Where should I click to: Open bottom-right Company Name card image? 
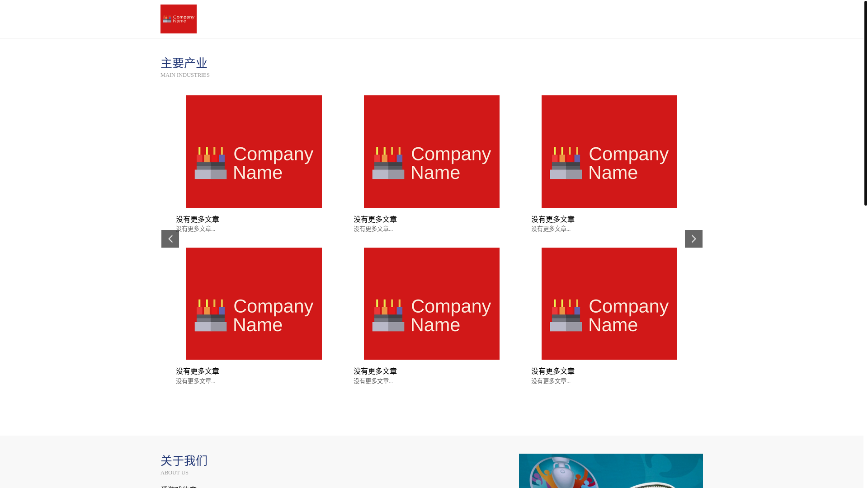609,304
